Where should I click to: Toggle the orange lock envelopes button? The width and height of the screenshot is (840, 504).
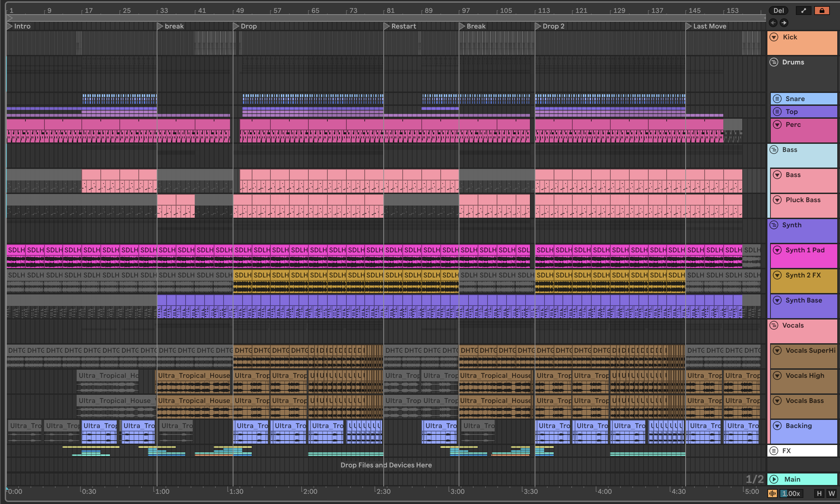(x=822, y=11)
